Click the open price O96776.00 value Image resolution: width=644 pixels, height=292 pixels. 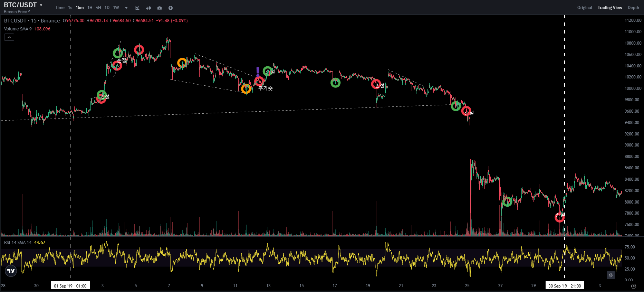74,21
